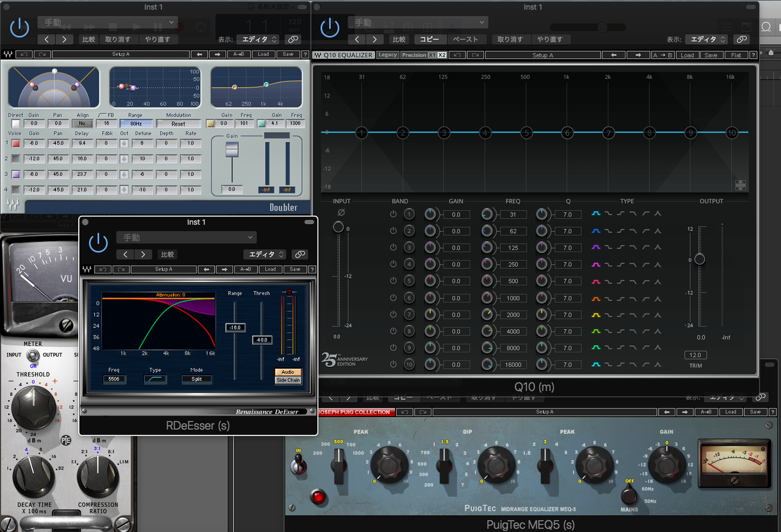Toggle Doubler voice 1 red button
The width and height of the screenshot is (781, 532).
coord(15,143)
